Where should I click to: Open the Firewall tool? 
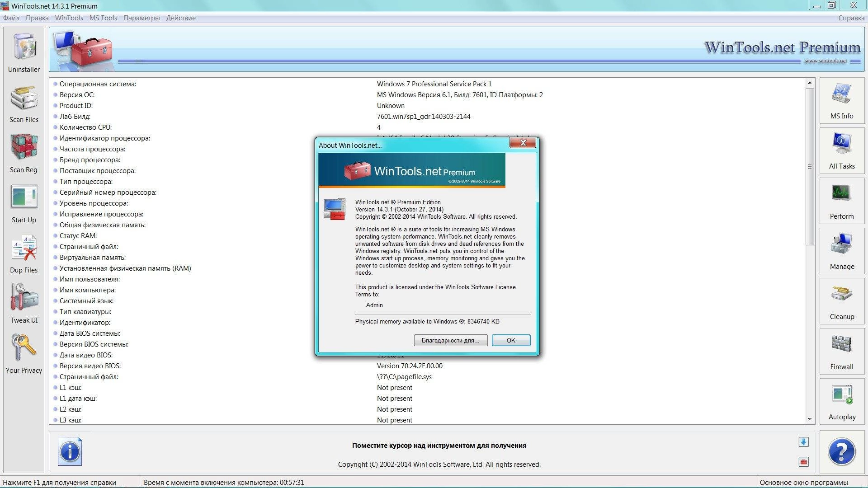point(842,352)
